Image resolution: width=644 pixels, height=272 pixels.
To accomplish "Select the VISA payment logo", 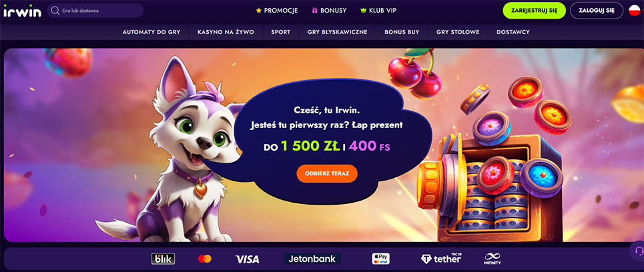I will click(x=247, y=259).
